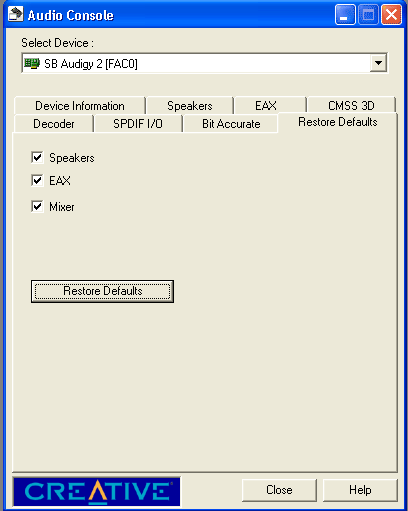Image resolution: width=408 pixels, height=511 pixels.
Task: Expand the Select Device dropdown arrow
Action: tap(378, 63)
